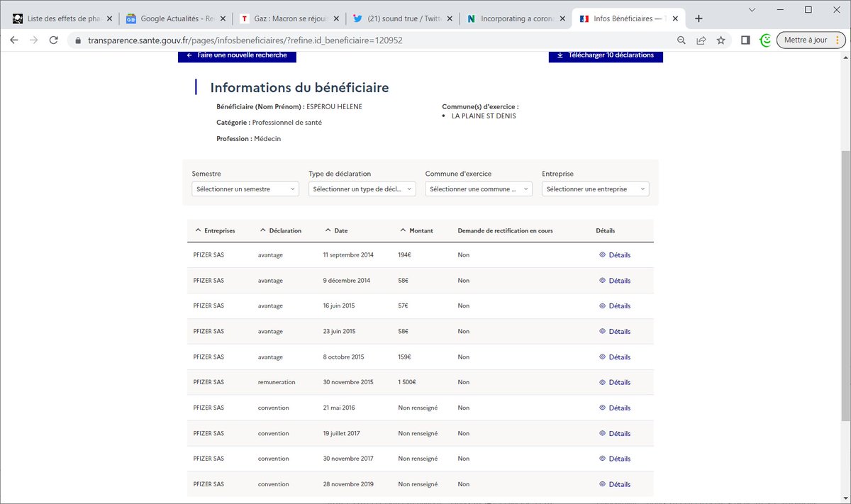Viewport: 851px width, 504px height.
Task: Open Détails for 11 septembre 2014 row
Action: (x=615, y=255)
